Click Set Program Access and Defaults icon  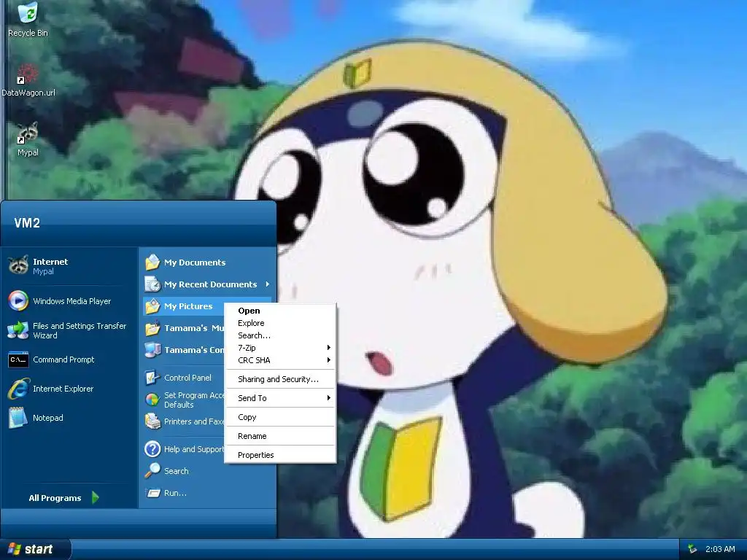click(152, 400)
